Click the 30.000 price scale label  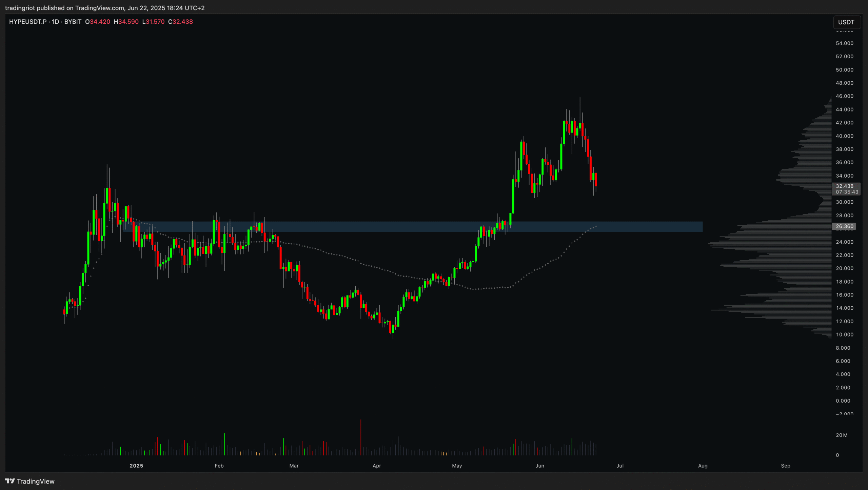845,202
